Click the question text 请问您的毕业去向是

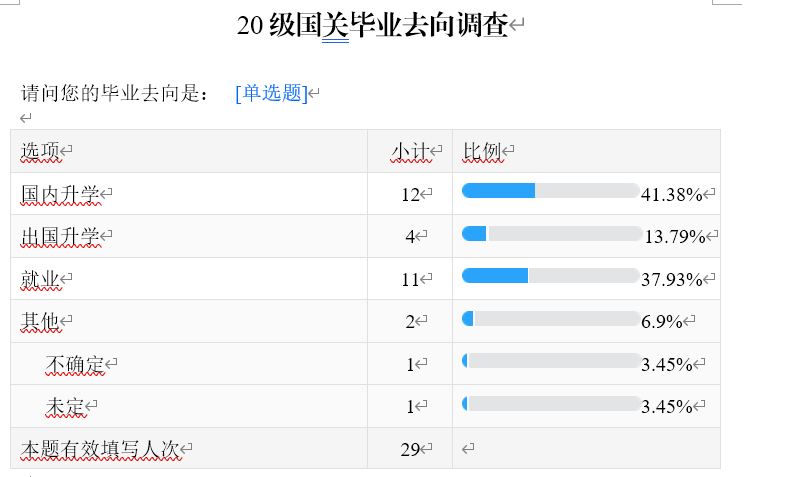(x=114, y=93)
